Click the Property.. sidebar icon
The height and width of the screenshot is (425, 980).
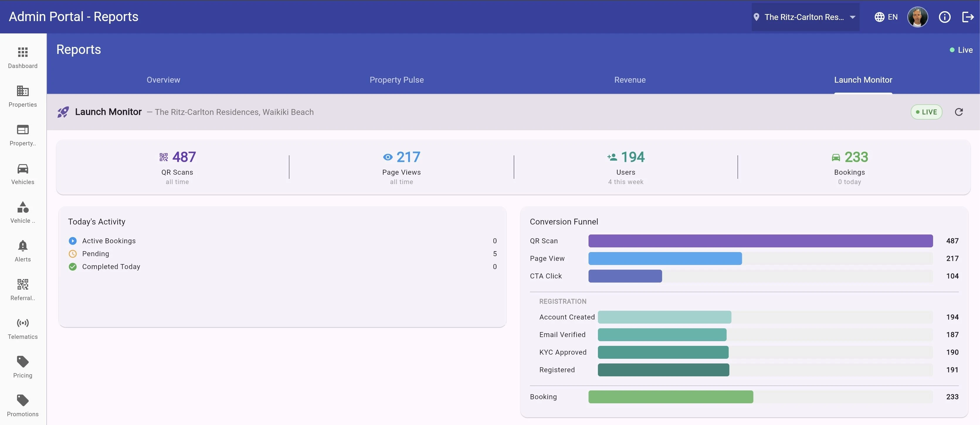tap(23, 130)
